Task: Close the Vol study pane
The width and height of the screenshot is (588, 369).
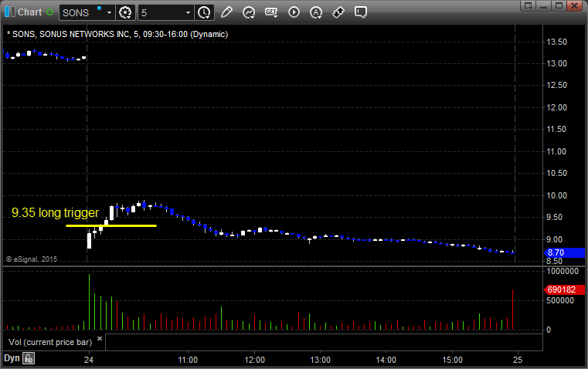Action: coord(99,338)
